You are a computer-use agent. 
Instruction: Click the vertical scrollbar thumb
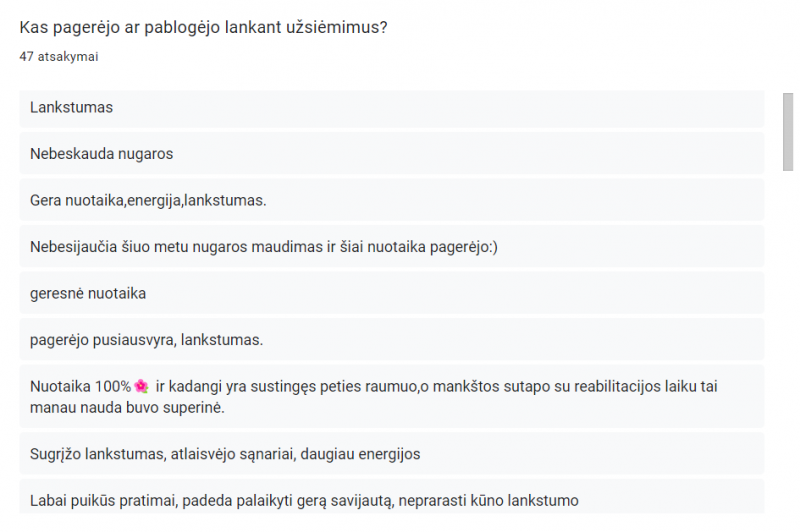(788, 132)
